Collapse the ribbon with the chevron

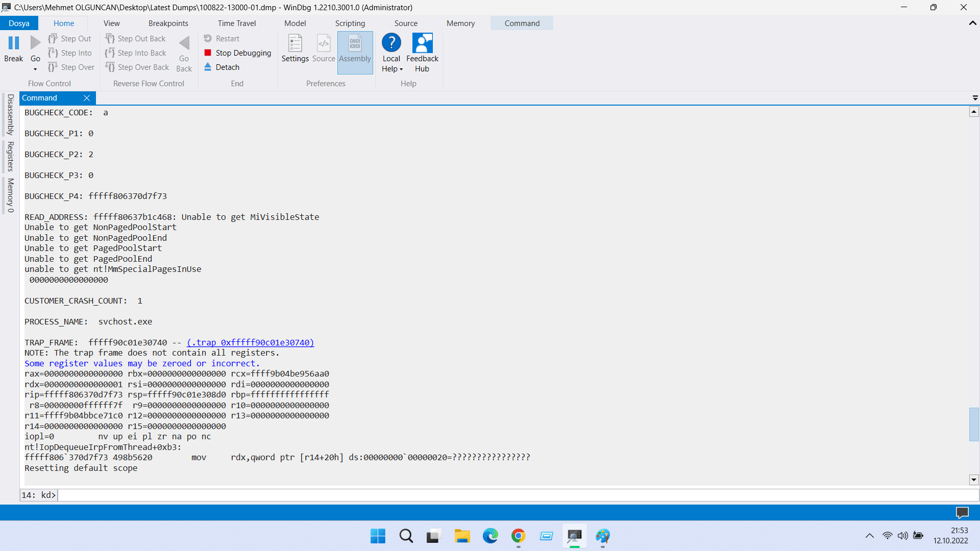(972, 23)
